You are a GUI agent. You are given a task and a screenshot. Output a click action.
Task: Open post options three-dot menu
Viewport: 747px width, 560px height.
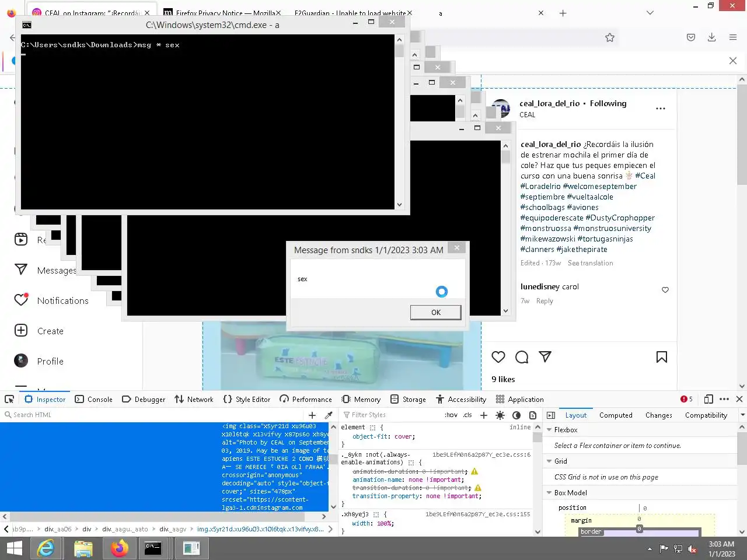tap(661, 108)
